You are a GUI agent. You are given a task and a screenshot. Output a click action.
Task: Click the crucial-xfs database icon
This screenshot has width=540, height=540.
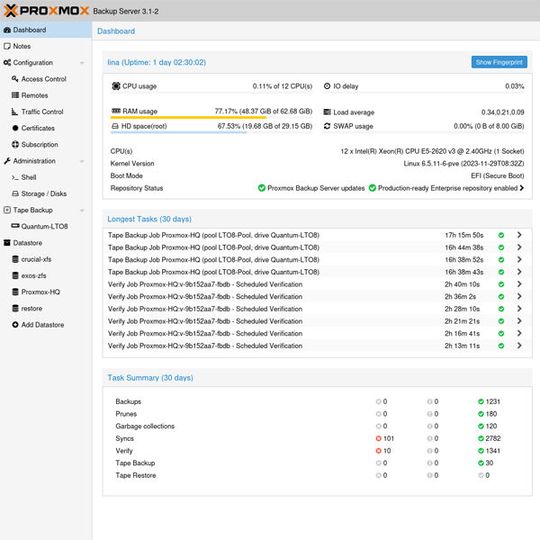pyautogui.click(x=15, y=259)
